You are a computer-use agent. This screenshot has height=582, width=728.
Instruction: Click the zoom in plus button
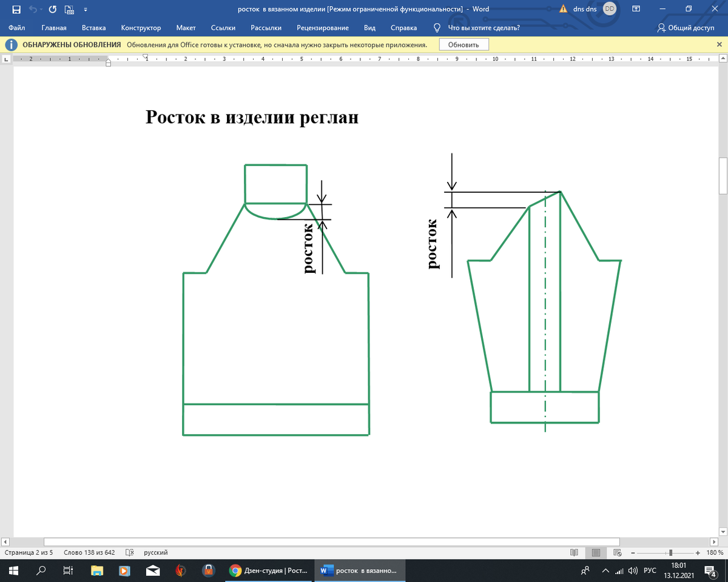pos(698,553)
